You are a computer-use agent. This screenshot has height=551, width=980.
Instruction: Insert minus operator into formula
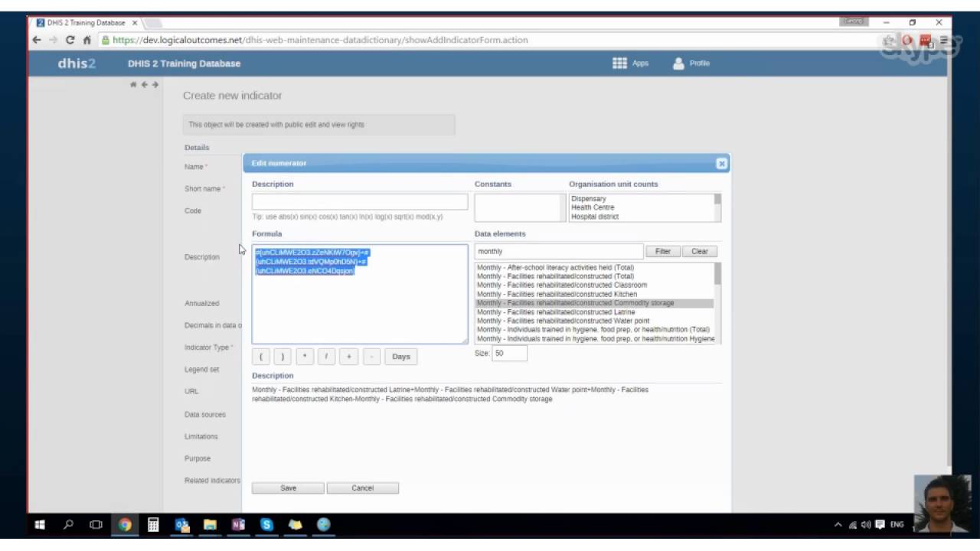[x=371, y=357]
